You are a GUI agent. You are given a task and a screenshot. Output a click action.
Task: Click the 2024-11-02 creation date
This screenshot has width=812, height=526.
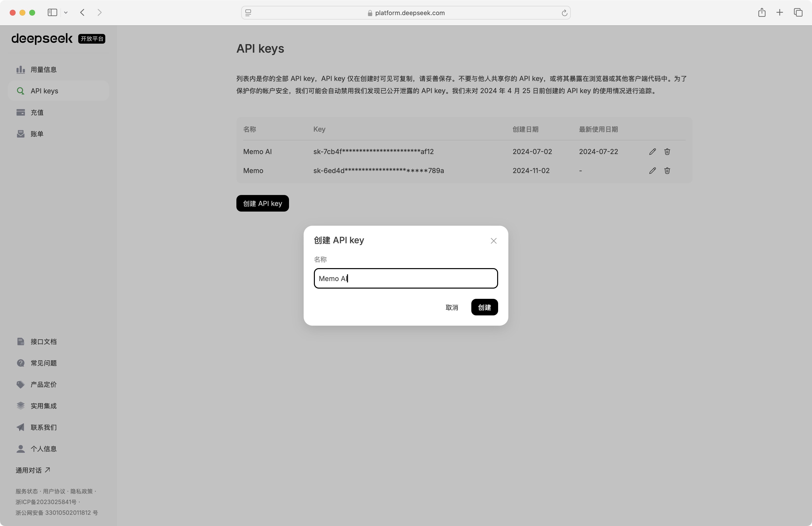(531, 171)
